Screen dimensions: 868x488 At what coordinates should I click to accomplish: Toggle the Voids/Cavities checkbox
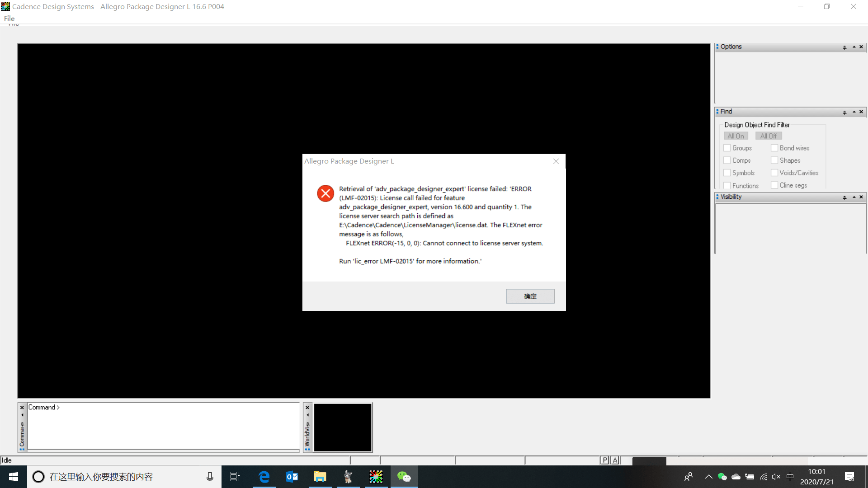[774, 173]
